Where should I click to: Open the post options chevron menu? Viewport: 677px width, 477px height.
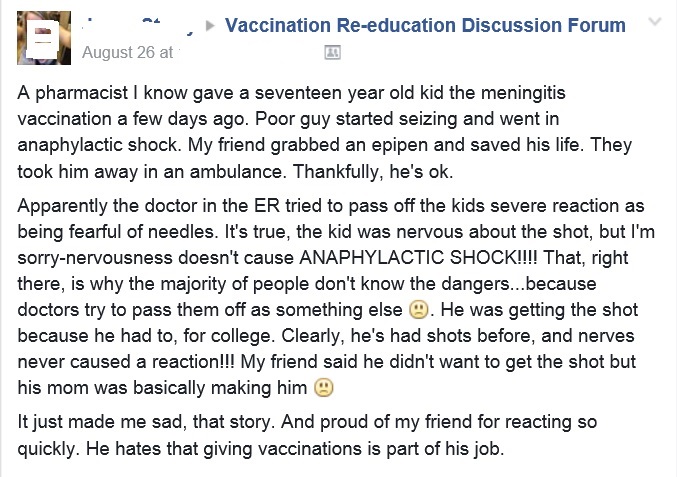tap(655, 22)
